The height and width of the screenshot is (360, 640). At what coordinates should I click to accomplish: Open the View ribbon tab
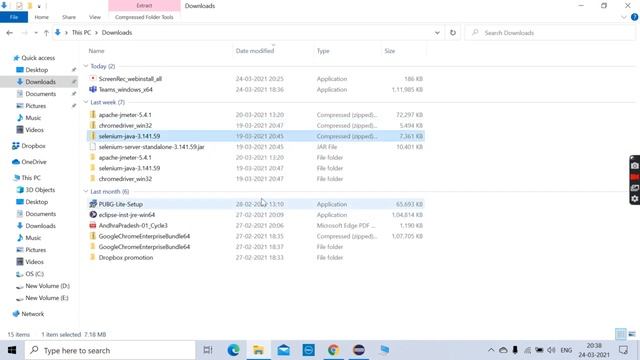95,17
